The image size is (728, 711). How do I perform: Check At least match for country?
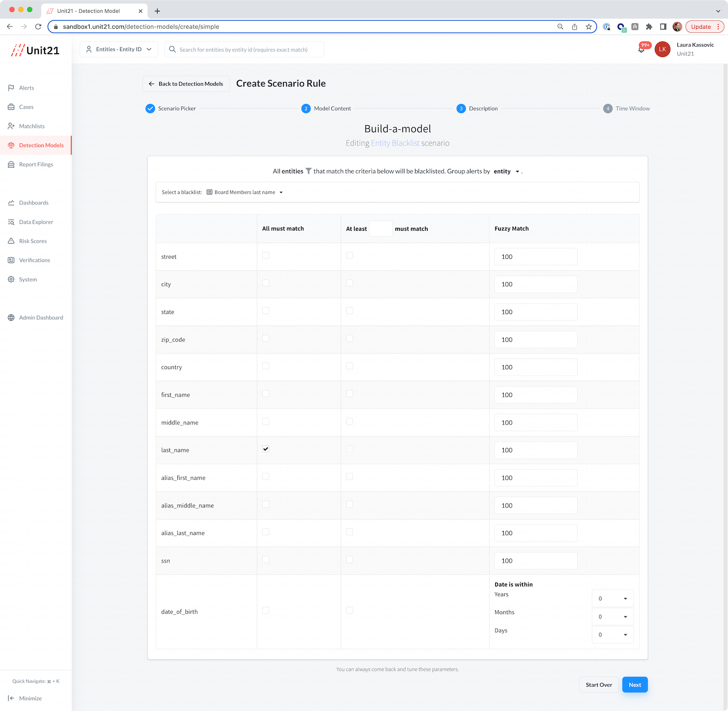pos(349,366)
